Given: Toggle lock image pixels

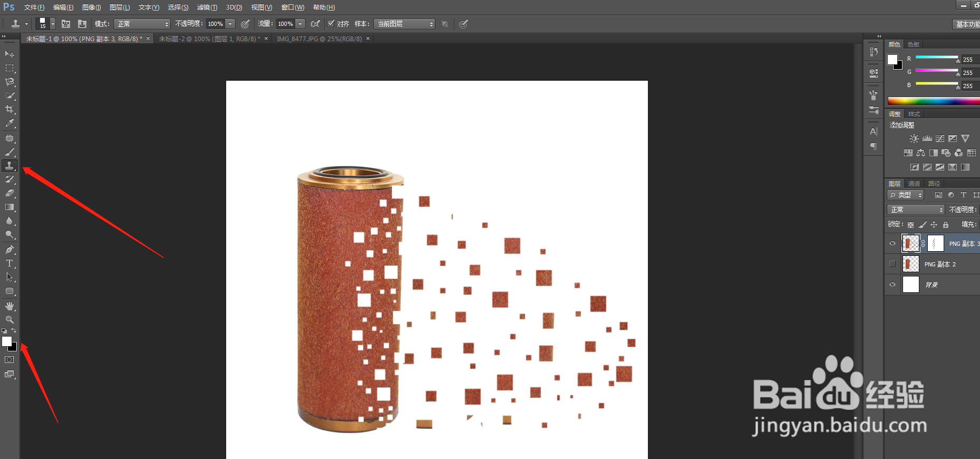Looking at the screenshot, I should pyautogui.click(x=922, y=225).
